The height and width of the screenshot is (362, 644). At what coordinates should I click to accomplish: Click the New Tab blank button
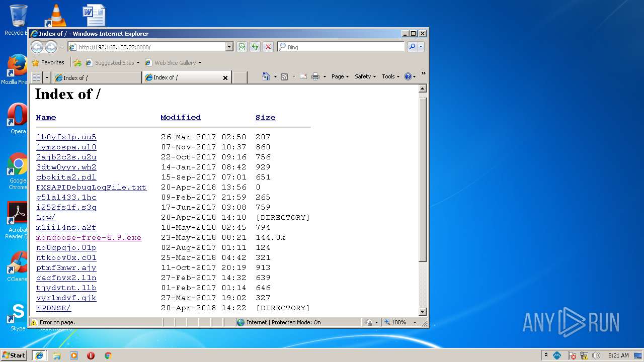coord(240,78)
